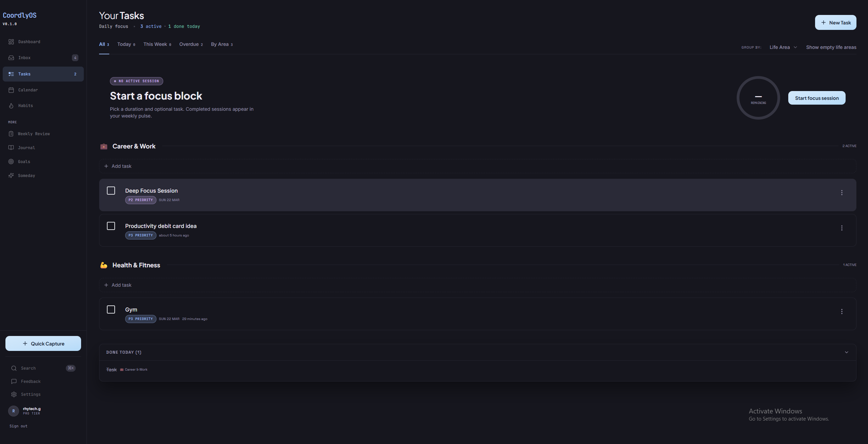The image size is (868, 444).
Task: Mark the Gym task as complete
Action: click(x=111, y=309)
